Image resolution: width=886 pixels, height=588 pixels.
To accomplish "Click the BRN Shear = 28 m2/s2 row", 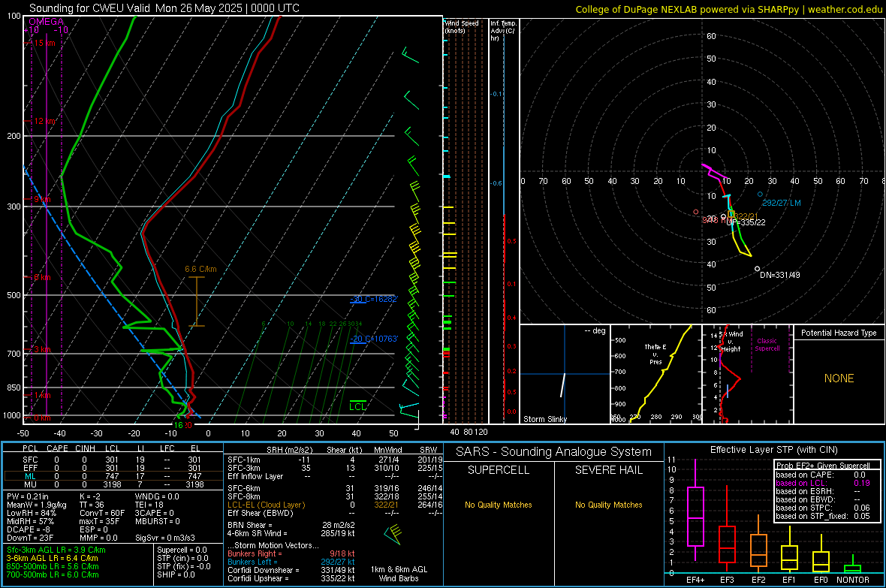I will click(x=291, y=525).
